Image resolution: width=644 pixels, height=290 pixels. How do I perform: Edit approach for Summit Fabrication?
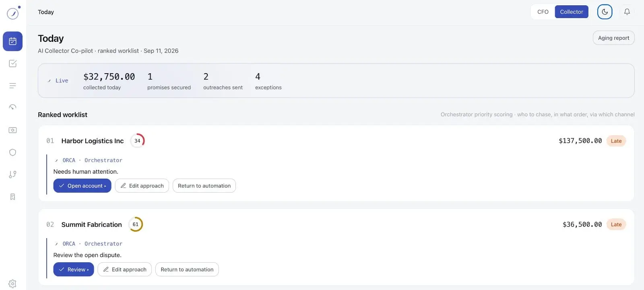[x=124, y=269]
